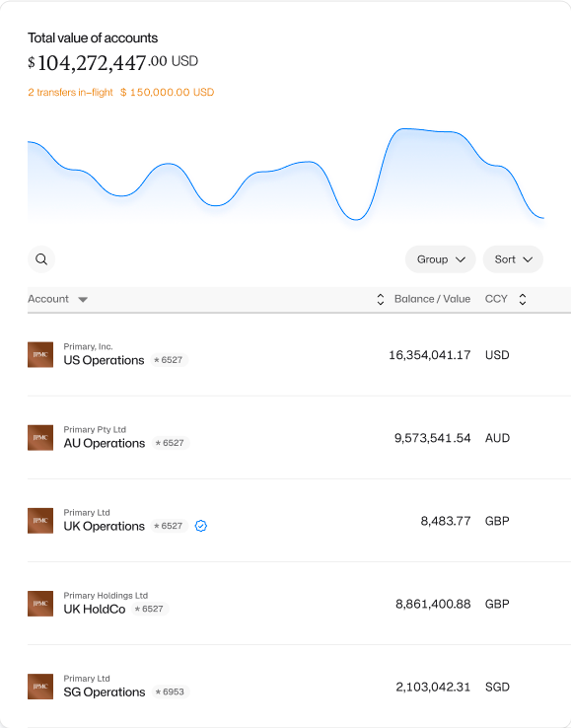The height and width of the screenshot is (728, 571).
Task: Click the balance 2,103,042.31
Action: 433,687
